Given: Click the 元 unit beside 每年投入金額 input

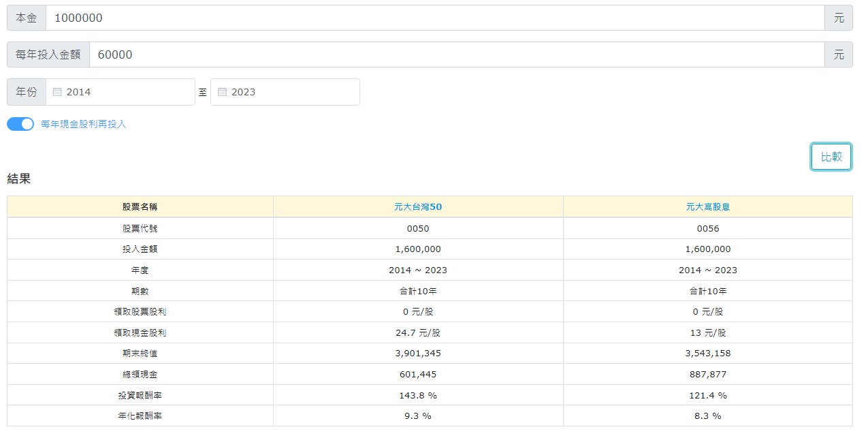Looking at the screenshot, I should [838, 54].
